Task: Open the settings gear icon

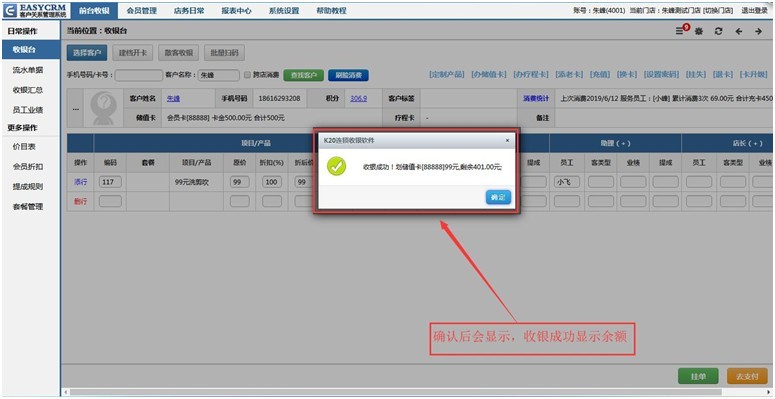Action: click(x=699, y=31)
